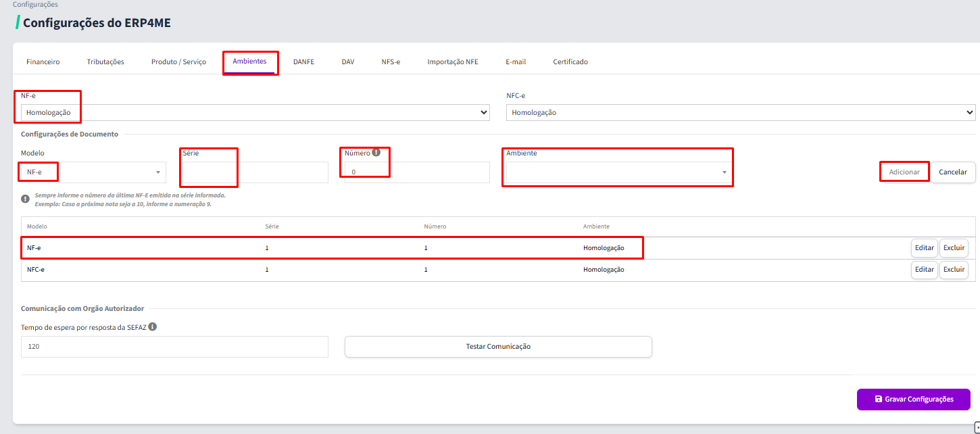Image resolution: width=980 pixels, height=434 pixels.
Task: Expand the Ambiente dropdown in document settings
Action: (620, 172)
